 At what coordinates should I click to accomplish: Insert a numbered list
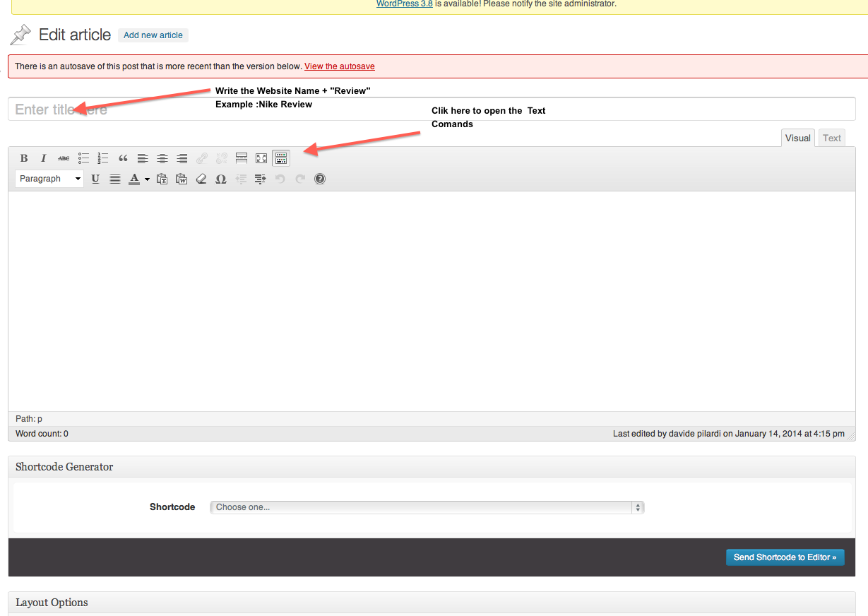103,158
